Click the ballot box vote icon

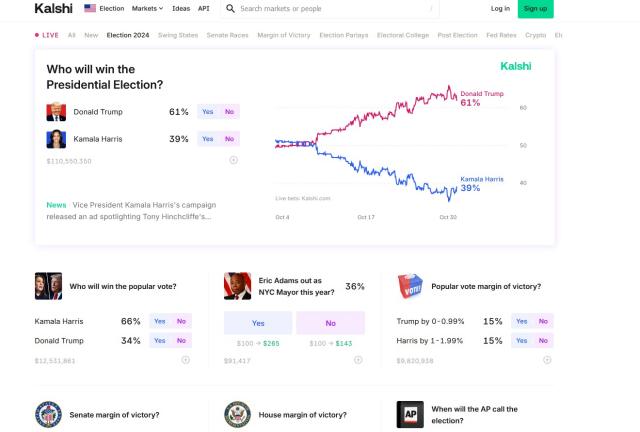(410, 286)
